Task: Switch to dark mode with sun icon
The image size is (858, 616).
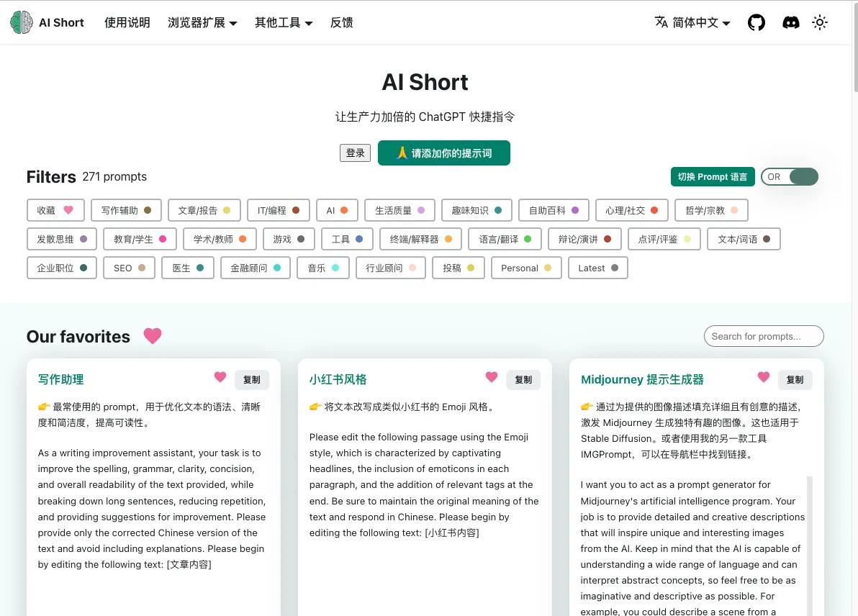Action: 820,22
